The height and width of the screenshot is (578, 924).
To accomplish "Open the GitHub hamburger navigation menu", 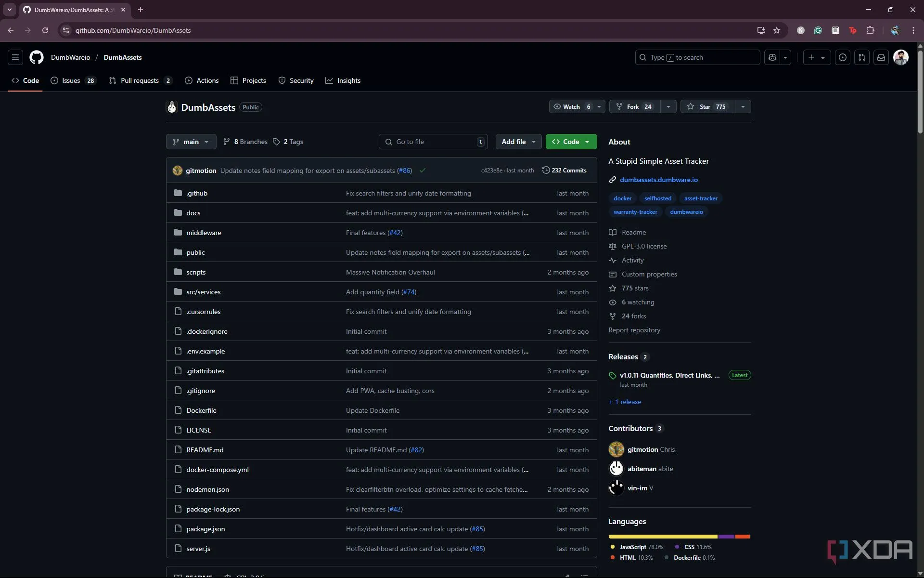I will pos(15,57).
